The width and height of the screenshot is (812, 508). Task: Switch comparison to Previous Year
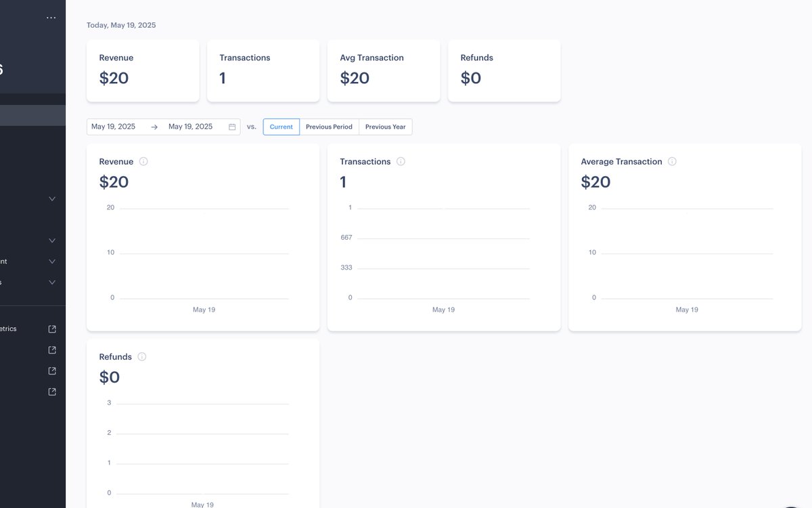click(x=385, y=127)
